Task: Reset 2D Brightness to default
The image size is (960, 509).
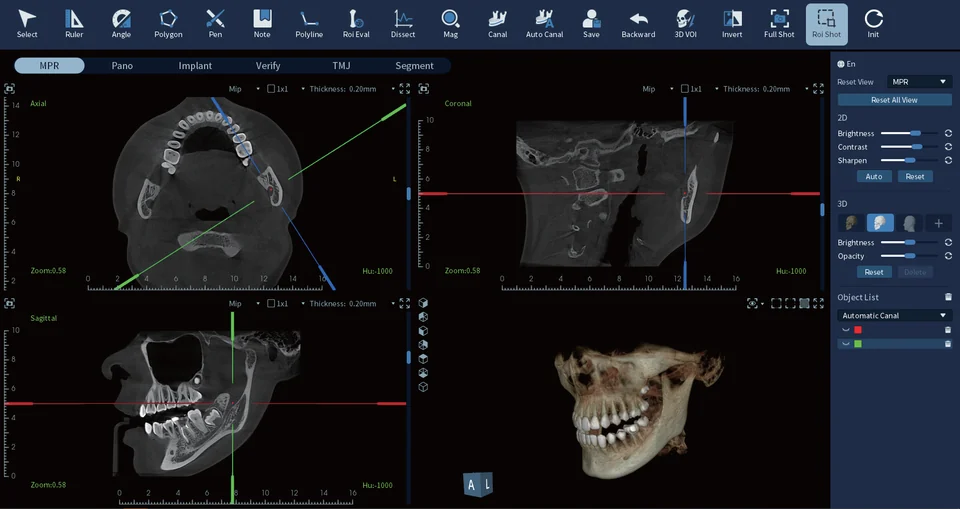Action: pos(948,133)
